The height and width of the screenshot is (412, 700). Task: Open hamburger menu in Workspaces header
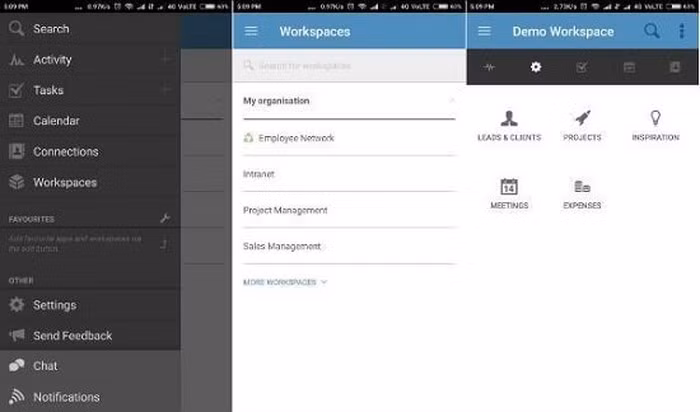click(251, 31)
